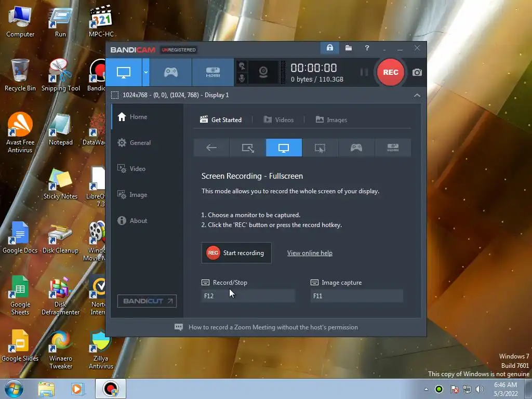This screenshot has width=532, height=399.
Task: Click the Bandicam taskbar button
Action: 111,389
